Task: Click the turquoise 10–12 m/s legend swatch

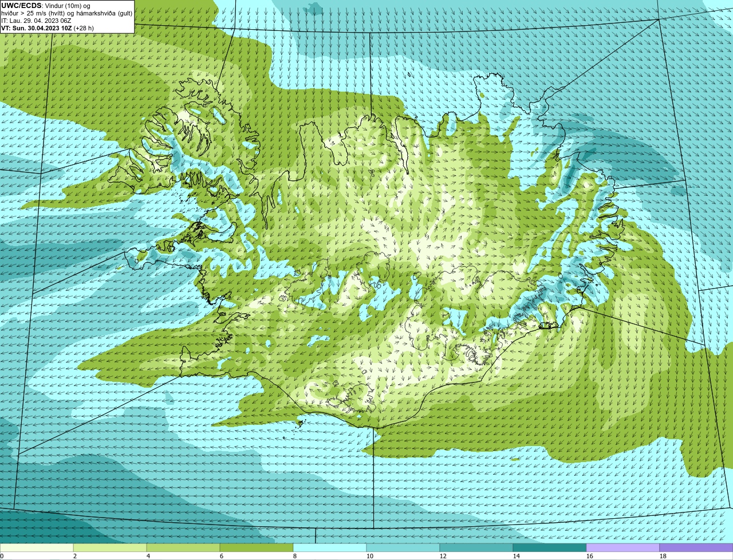Action: (403, 548)
